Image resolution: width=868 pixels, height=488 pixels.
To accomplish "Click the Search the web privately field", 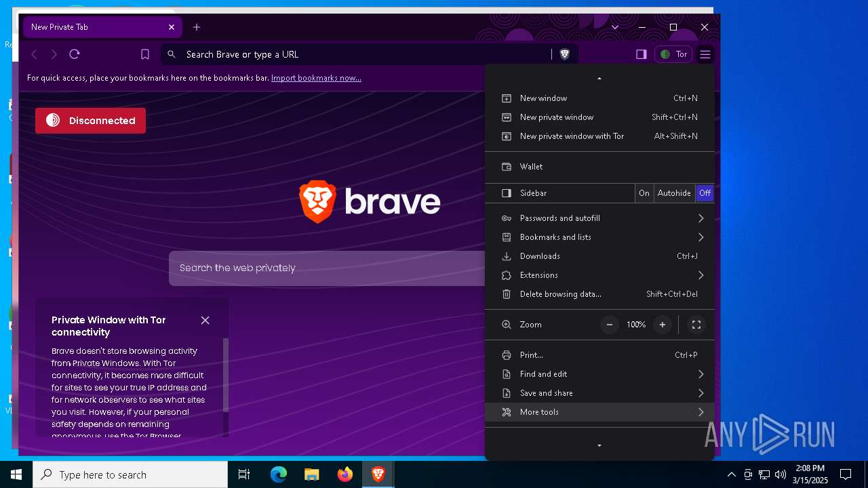I will pyautogui.click(x=327, y=268).
